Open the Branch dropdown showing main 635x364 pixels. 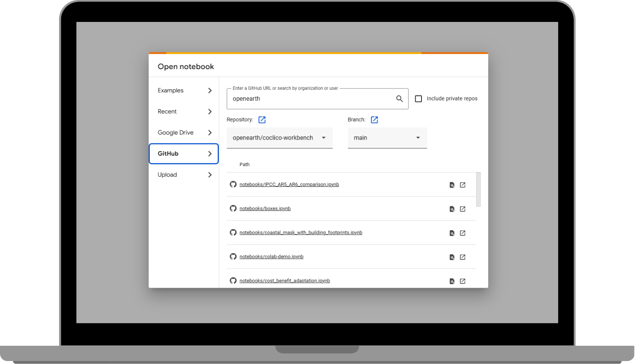(387, 138)
